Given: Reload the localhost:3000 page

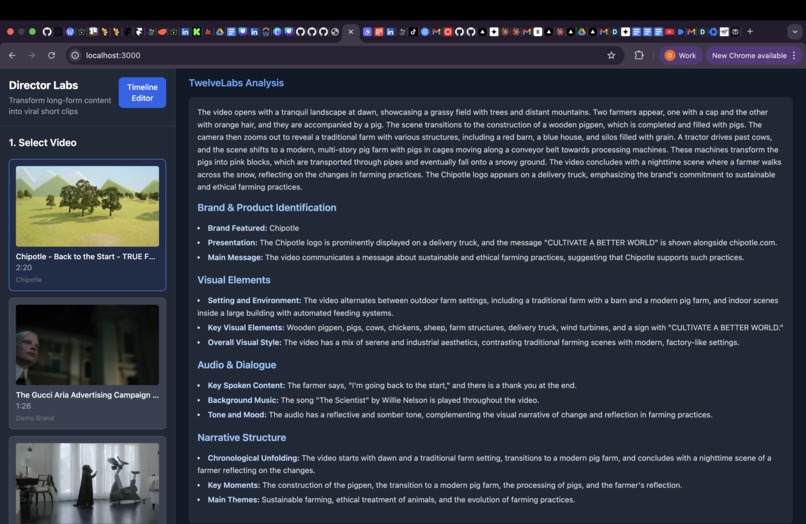Looking at the screenshot, I should click(x=51, y=56).
